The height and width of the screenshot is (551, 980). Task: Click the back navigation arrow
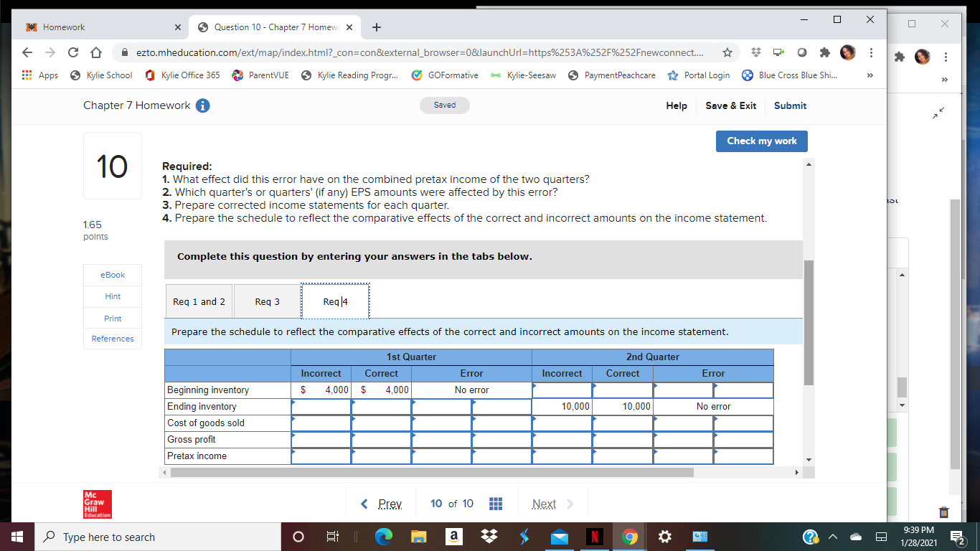pos(27,52)
